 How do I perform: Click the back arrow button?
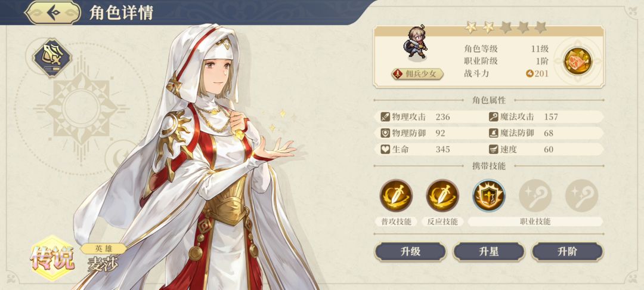tap(54, 13)
